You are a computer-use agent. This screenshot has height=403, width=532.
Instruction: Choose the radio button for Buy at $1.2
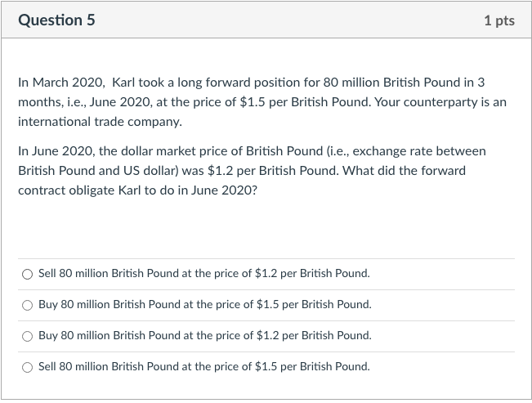click(28, 336)
